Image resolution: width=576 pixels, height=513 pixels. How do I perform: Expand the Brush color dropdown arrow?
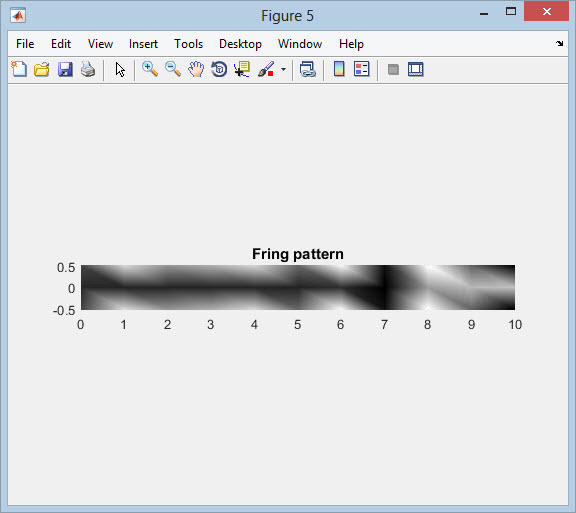tap(283, 69)
